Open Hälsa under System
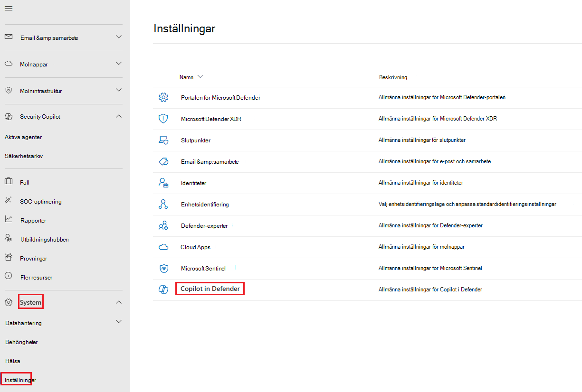 click(13, 361)
